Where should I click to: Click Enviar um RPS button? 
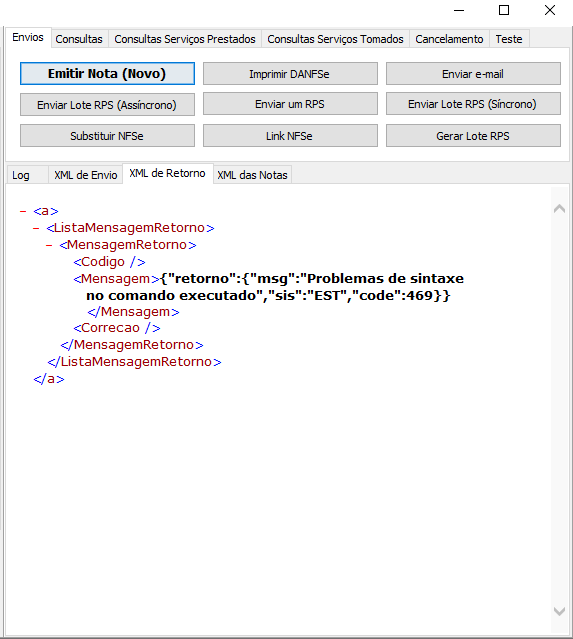290,104
